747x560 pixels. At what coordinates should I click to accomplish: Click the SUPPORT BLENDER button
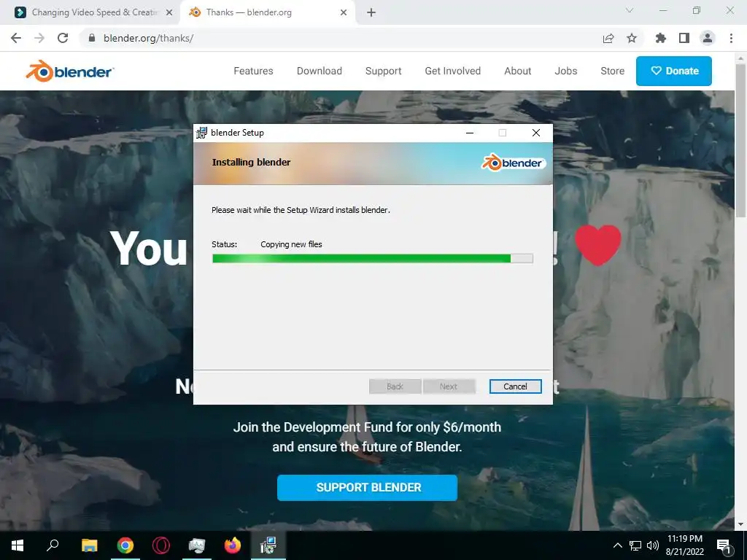[x=368, y=488]
